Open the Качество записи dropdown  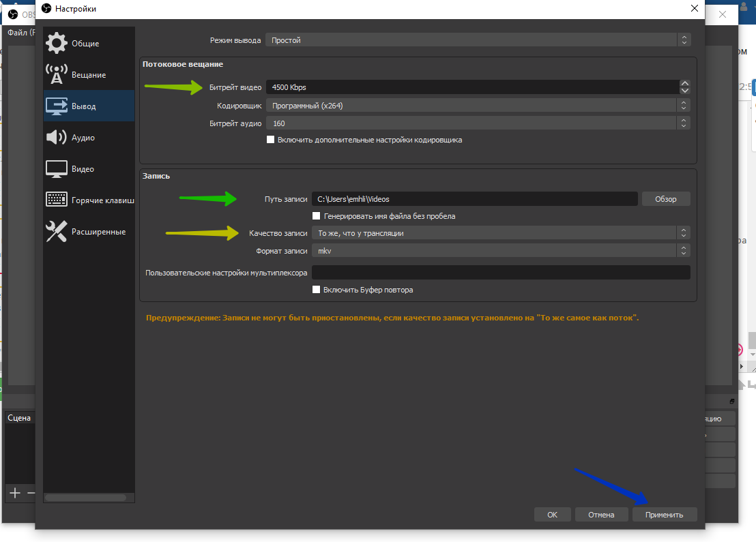501,233
